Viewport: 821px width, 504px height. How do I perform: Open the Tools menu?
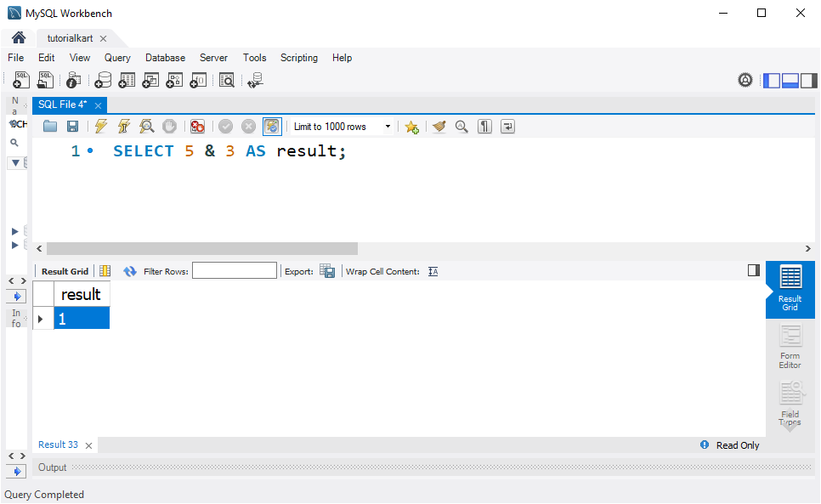coord(254,58)
